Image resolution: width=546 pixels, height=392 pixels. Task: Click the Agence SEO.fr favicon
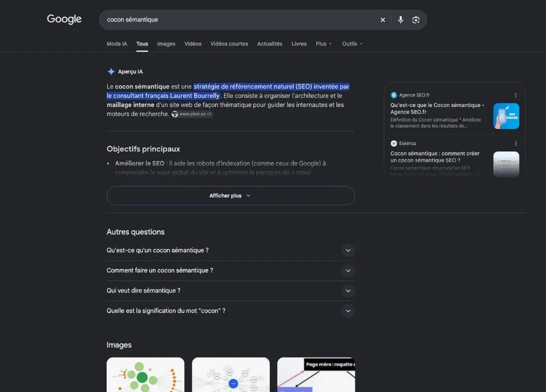[394, 95]
